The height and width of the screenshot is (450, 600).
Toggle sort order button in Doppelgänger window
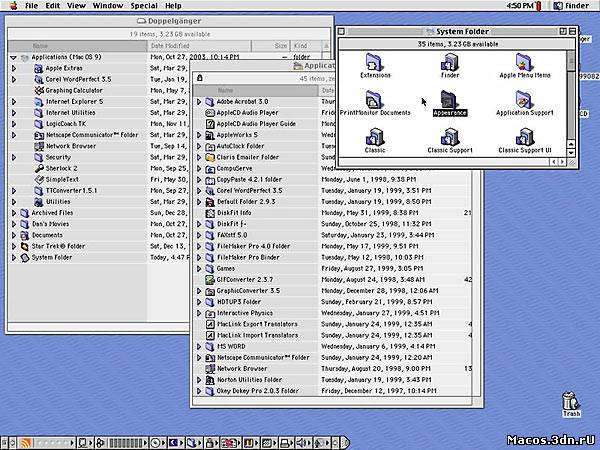[326, 46]
